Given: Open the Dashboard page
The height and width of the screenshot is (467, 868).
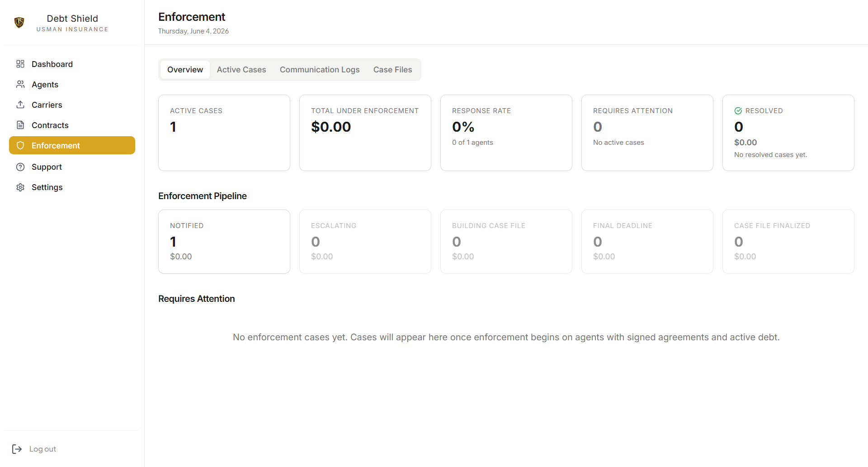Looking at the screenshot, I should click(x=72, y=64).
